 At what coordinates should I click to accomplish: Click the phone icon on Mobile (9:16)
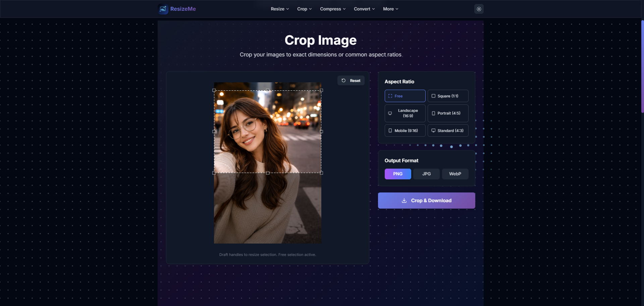click(x=390, y=130)
